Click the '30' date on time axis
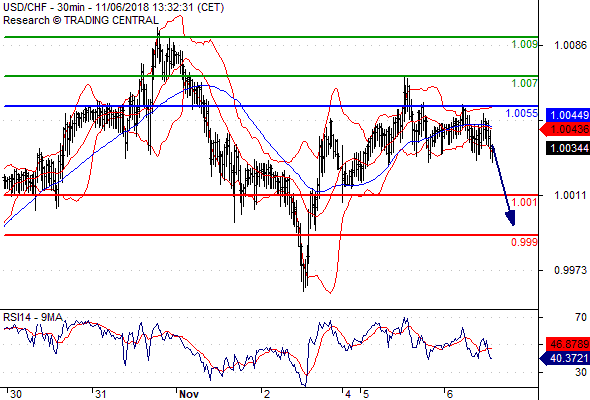 pyautogui.click(x=16, y=394)
